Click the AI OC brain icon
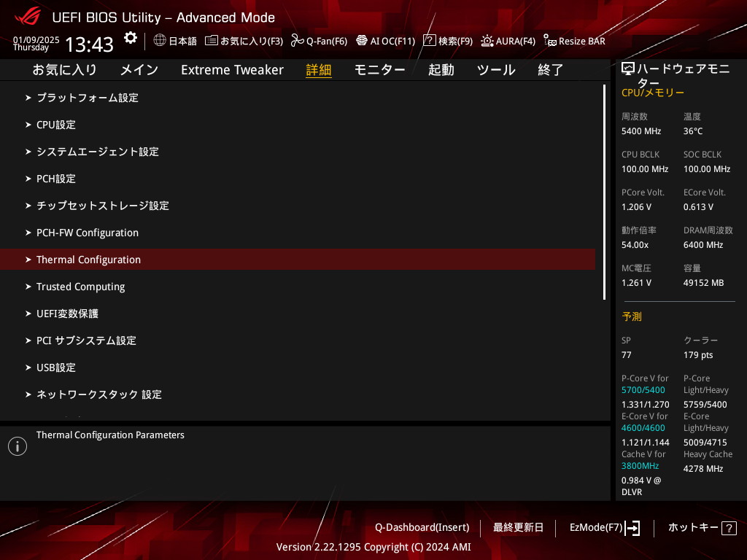This screenshot has height=560, width=747. (x=361, y=41)
